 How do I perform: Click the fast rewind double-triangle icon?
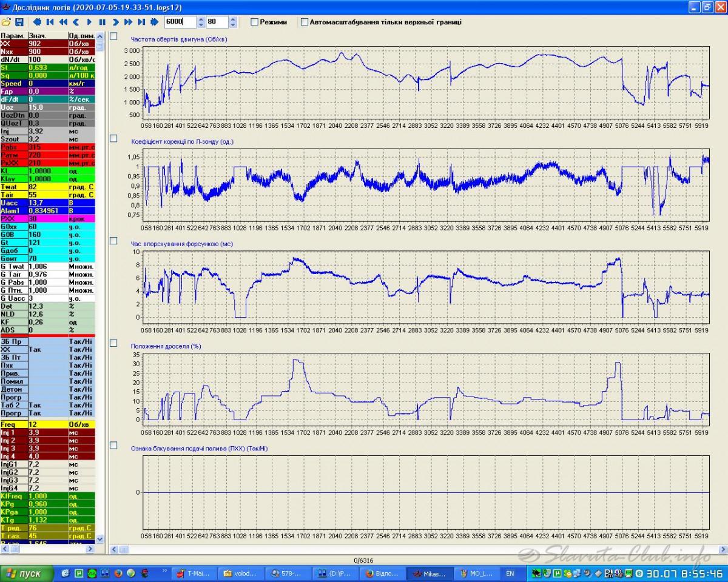[x=63, y=22]
